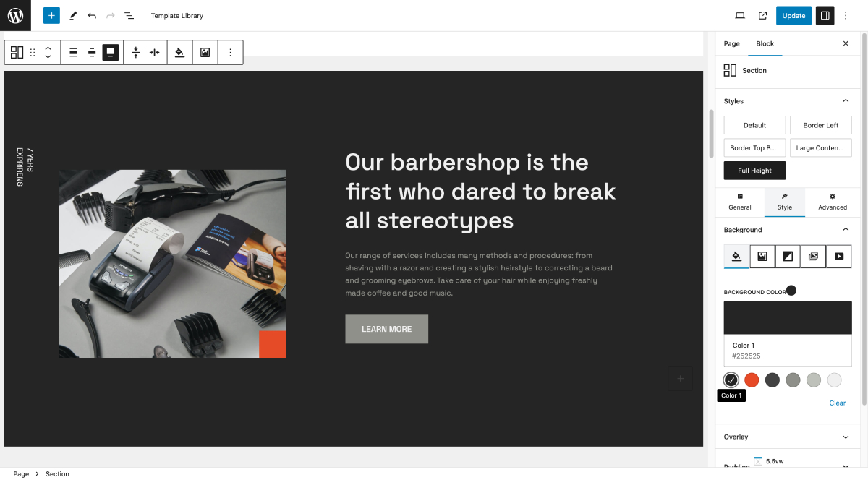Viewport: 868px width, 480px height.
Task: Open the Style settings tab
Action: click(x=785, y=202)
